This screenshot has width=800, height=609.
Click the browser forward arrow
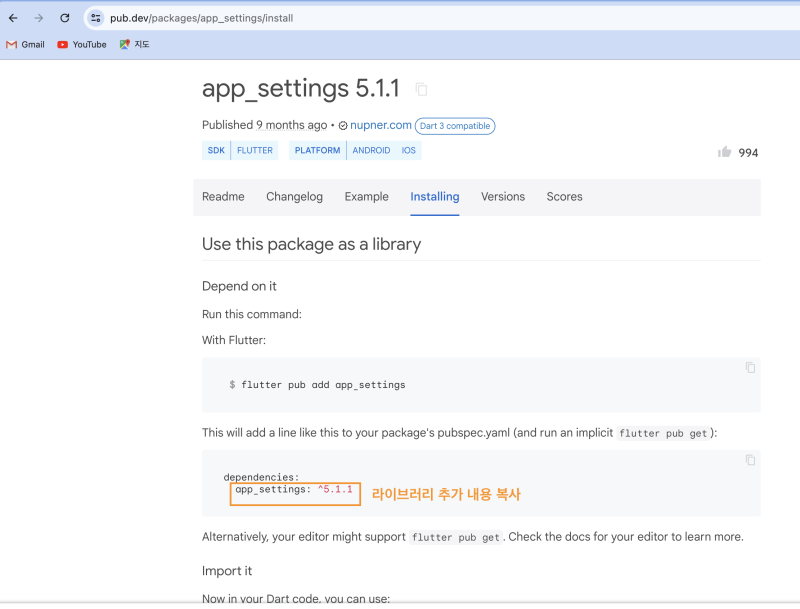coord(39,18)
